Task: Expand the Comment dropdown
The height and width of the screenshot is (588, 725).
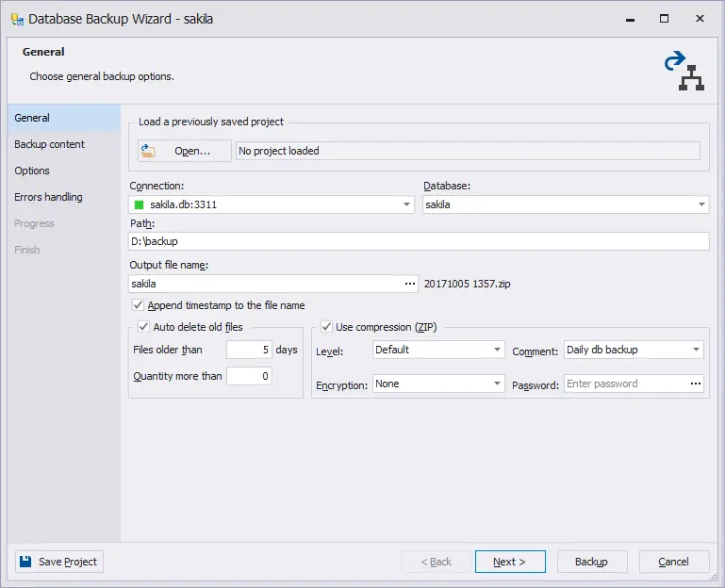Action: (696, 350)
